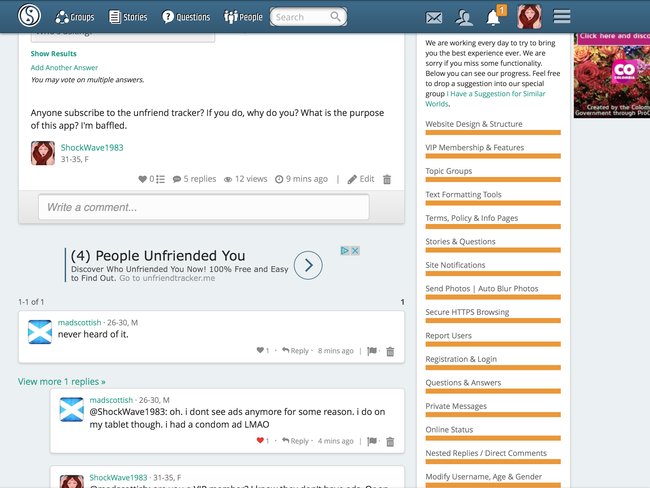The width and height of the screenshot is (650, 488).
Task: Open the friend requests icon
Action: [463, 17]
